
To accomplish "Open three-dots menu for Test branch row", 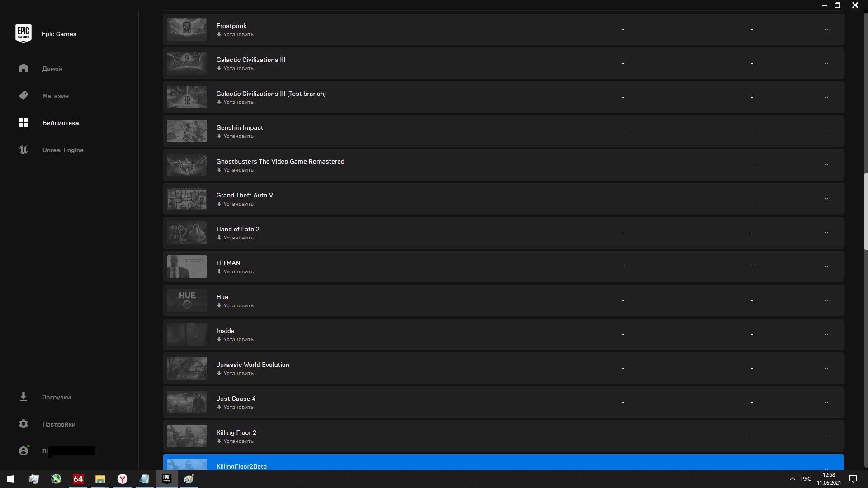I will [x=827, y=97].
